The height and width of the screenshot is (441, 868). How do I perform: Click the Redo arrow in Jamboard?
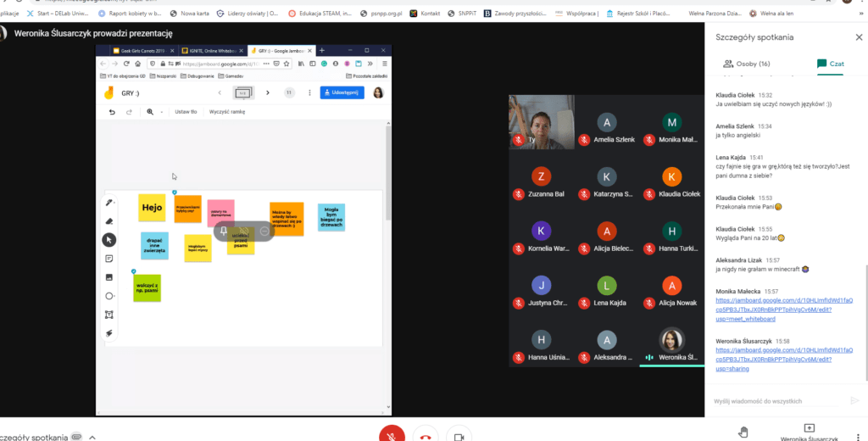tap(129, 112)
